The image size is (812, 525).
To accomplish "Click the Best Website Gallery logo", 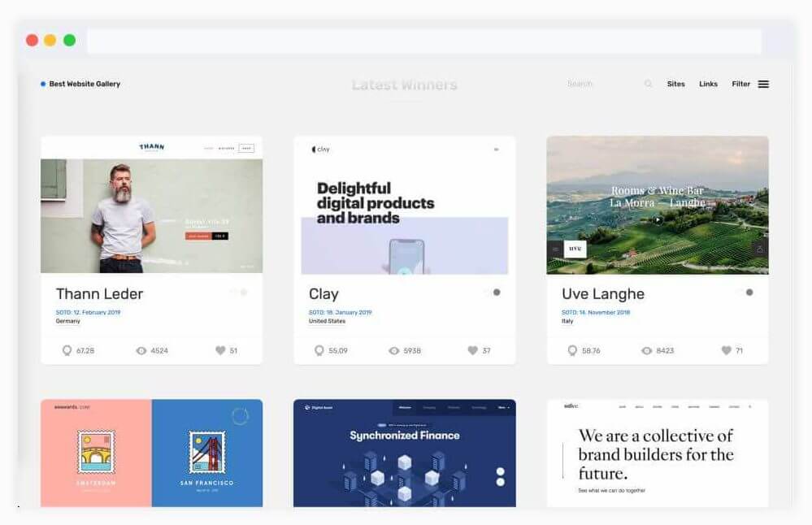I will pos(80,84).
